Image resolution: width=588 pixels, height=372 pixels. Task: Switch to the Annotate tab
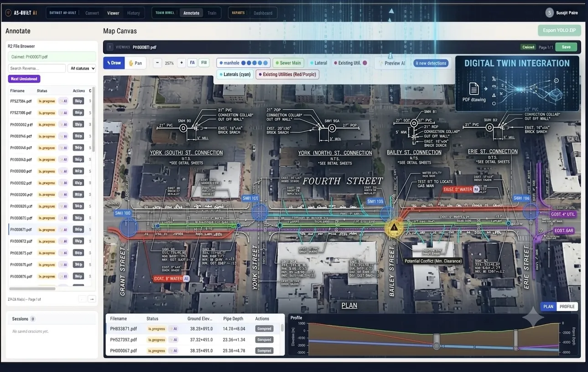pyautogui.click(x=192, y=13)
